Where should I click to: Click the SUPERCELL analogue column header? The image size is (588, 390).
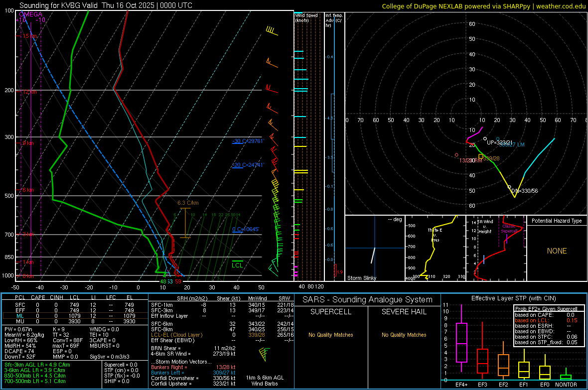tap(331, 312)
